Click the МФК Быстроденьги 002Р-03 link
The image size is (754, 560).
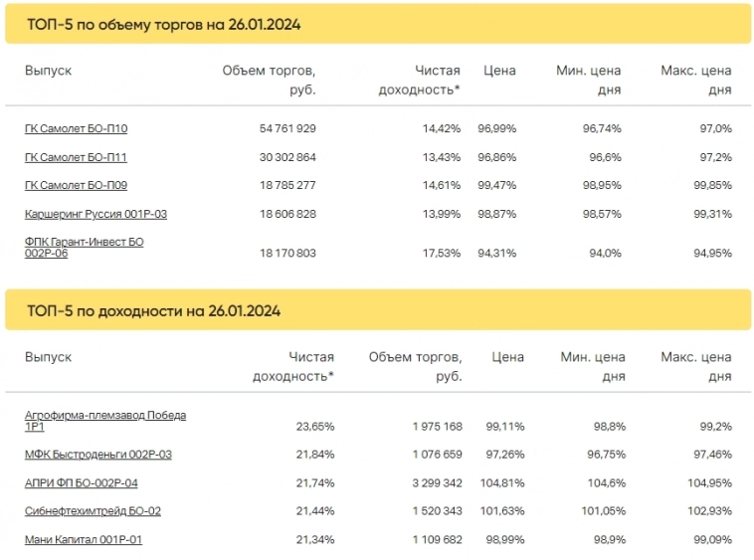97,455
